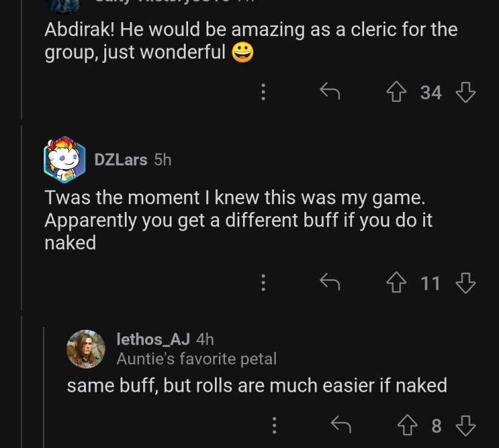Open lethos_AJ's user profile link
The height and width of the screenshot is (448, 499).
(x=153, y=340)
